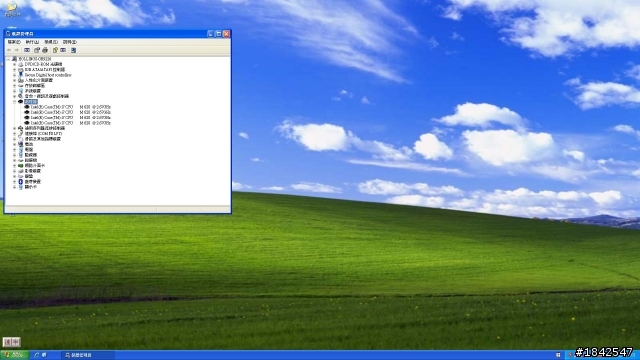This screenshot has width=640, height=360.
Task: Click the Processors category chip icon
Action: [x=20, y=102]
